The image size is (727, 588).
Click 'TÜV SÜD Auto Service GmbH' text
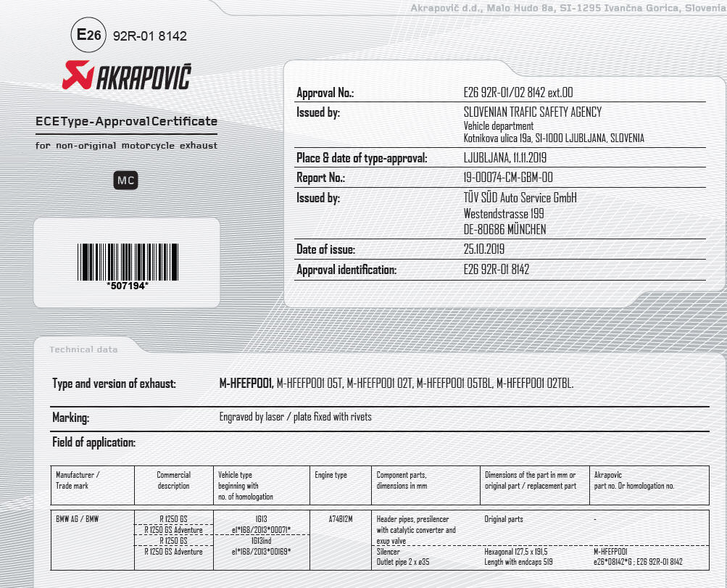tap(520, 198)
